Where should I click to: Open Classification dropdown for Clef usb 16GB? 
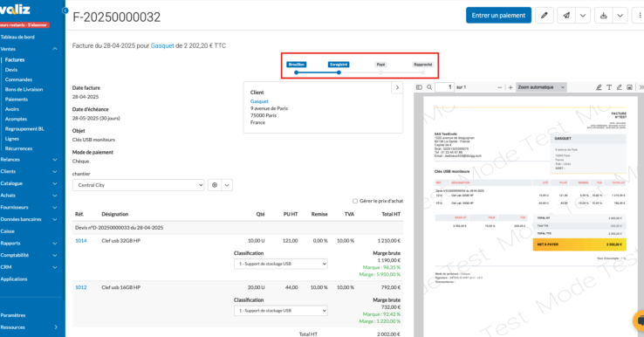pyautogui.click(x=281, y=311)
